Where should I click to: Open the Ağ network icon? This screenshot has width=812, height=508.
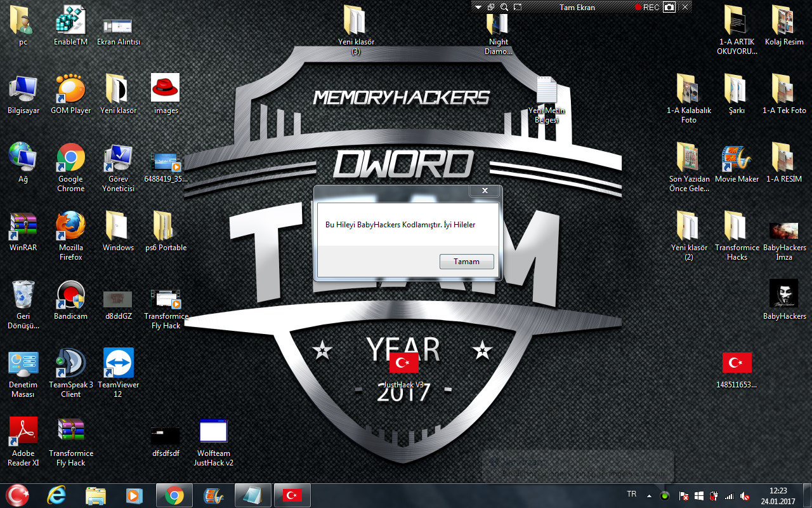(x=23, y=163)
